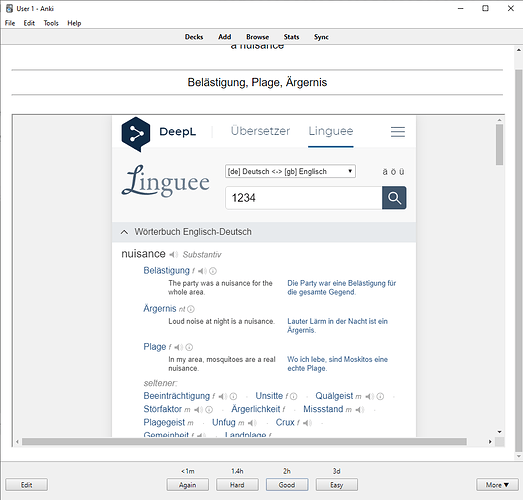
Task: Play audio for Crux
Action: tap(307, 423)
